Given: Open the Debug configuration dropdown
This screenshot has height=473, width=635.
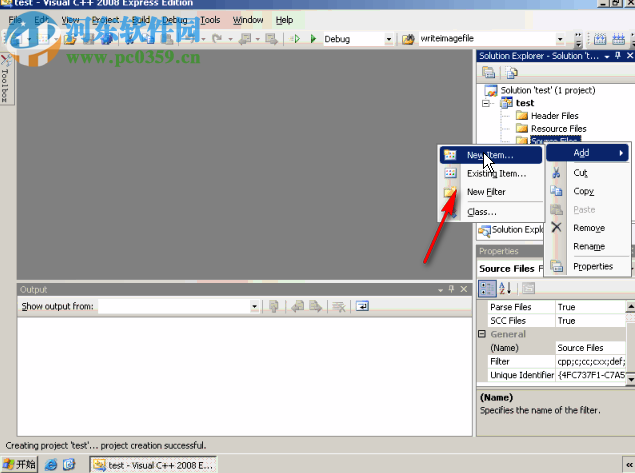Looking at the screenshot, I should [388, 39].
